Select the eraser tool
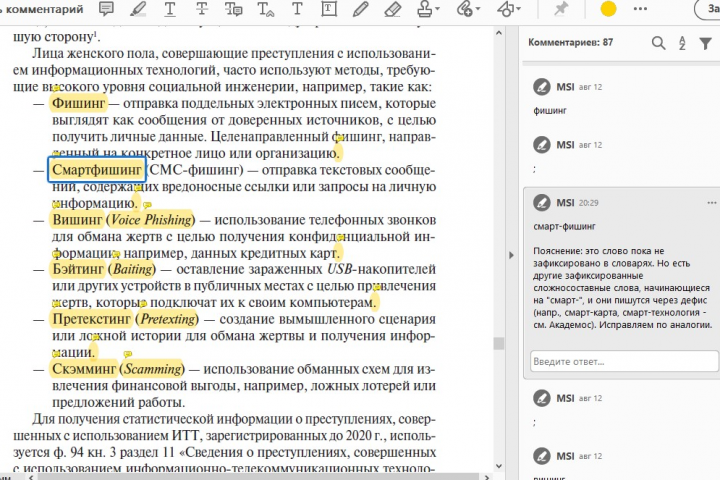Image resolution: width=720 pixels, height=480 pixels. (393, 9)
